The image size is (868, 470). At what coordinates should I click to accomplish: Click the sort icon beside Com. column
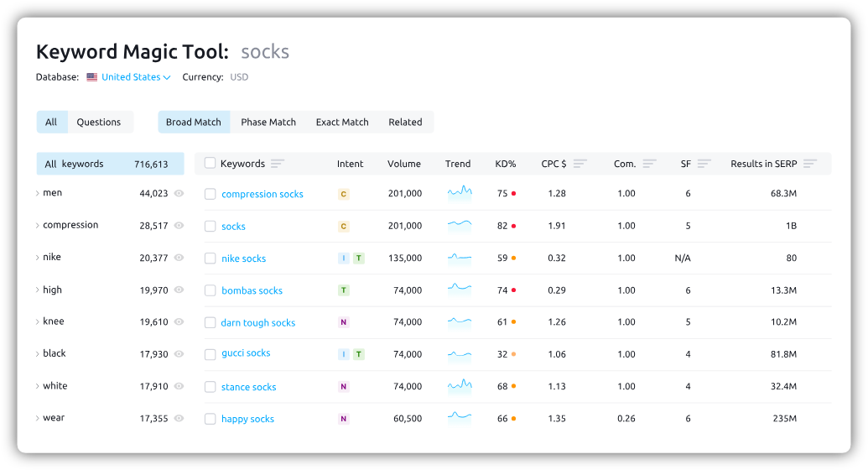coord(649,164)
